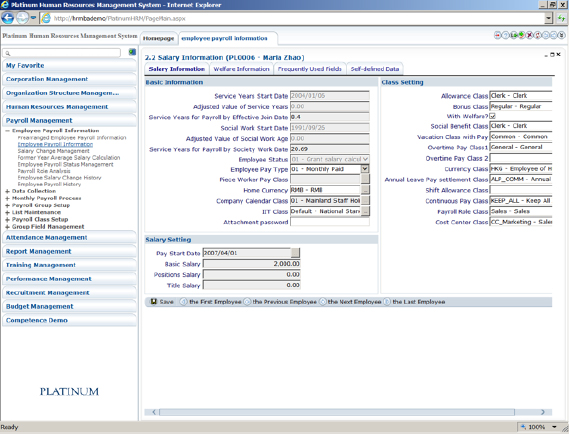Click the page icon in address bar
Image resolution: width=569 pixels, height=434 pixels.
coord(46,18)
